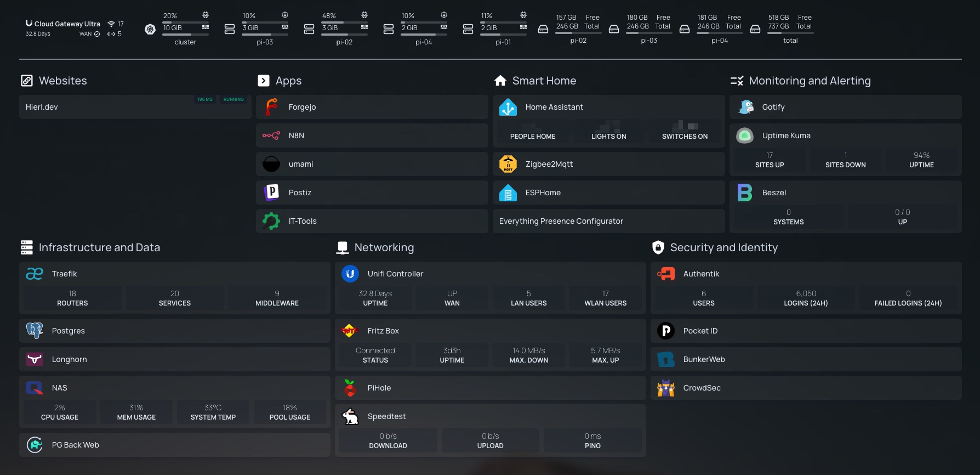Open the umami icon
The height and width of the screenshot is (475, 980).
pyautogui.click(x=271, y=164)
